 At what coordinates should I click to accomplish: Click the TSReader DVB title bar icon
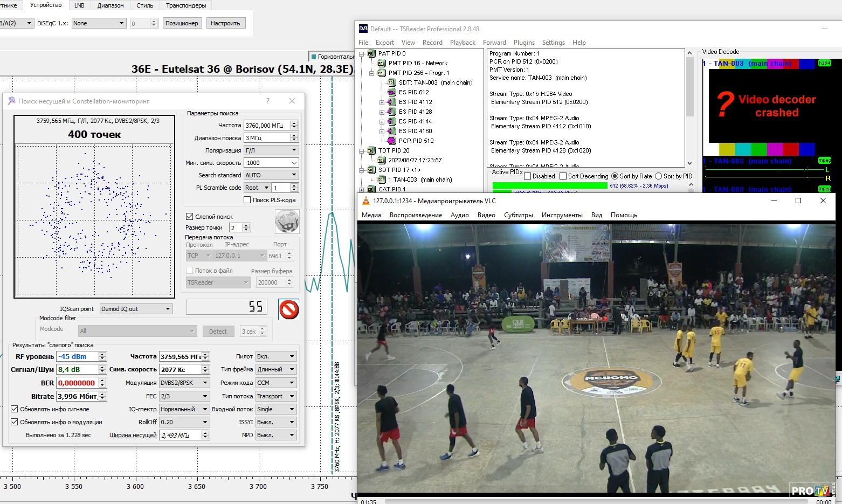tap(363, 29)
